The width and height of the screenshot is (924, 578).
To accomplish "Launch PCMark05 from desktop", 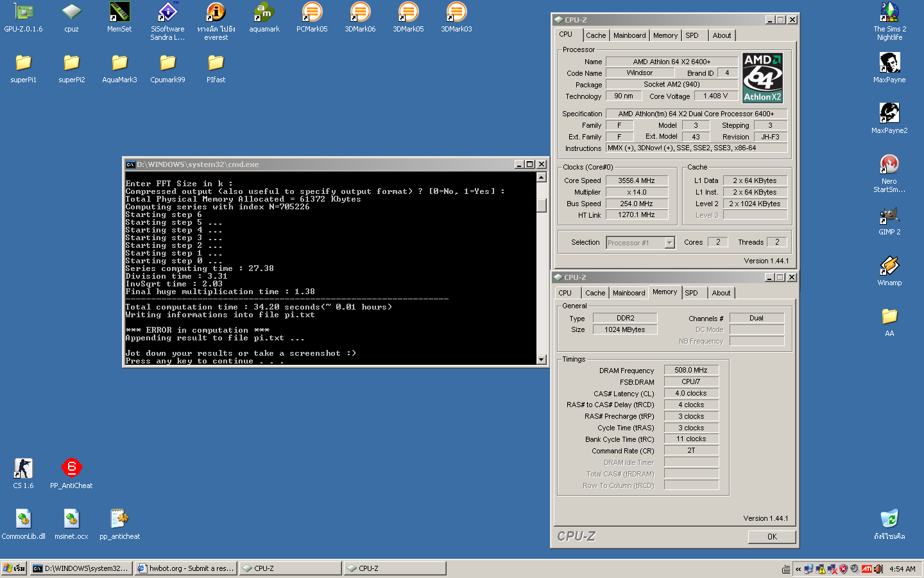I will 312,17.
